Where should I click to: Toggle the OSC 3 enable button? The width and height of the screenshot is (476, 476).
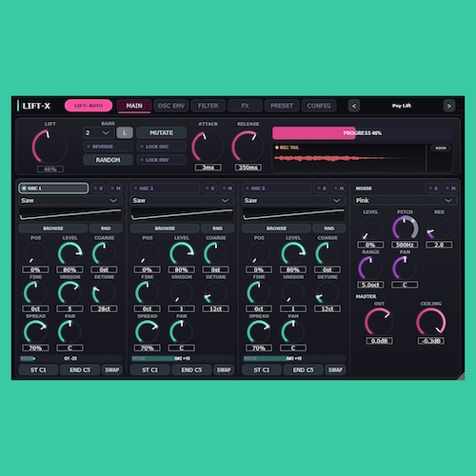277,188
